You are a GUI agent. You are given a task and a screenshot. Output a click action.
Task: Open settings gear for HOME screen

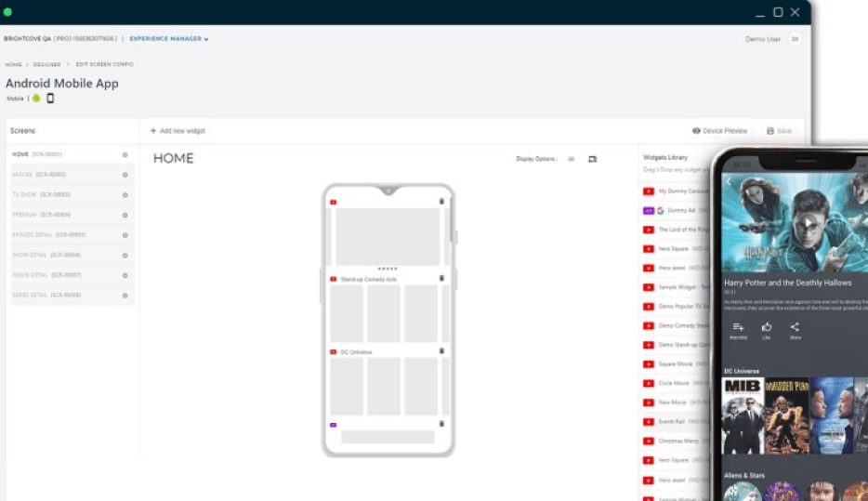[125, 154]
